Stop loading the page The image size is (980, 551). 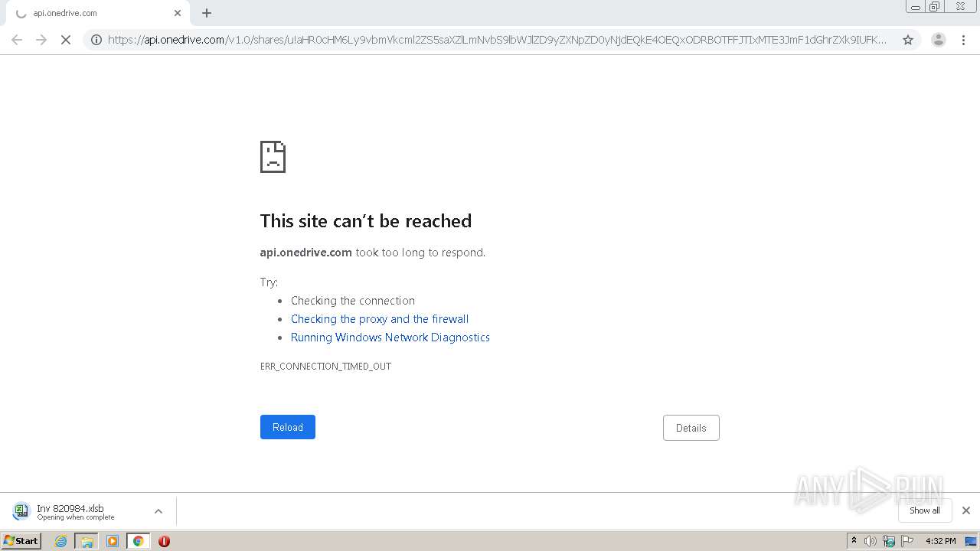pos(66,40)
